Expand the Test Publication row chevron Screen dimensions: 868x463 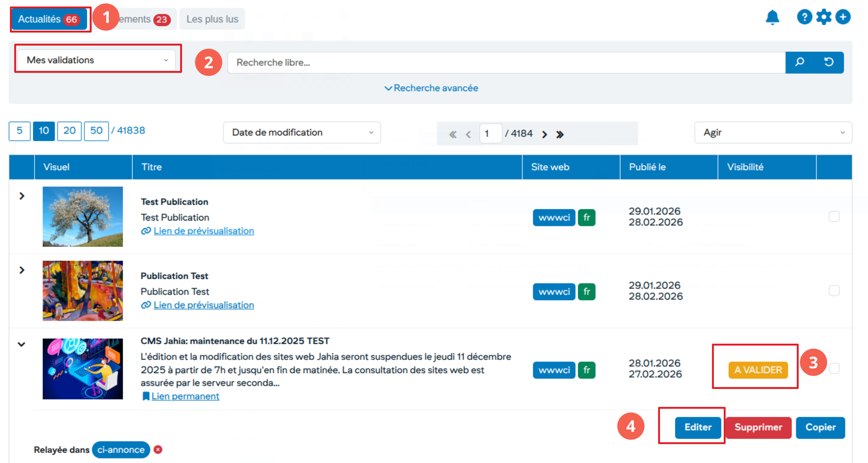click(x=22, y=196)
